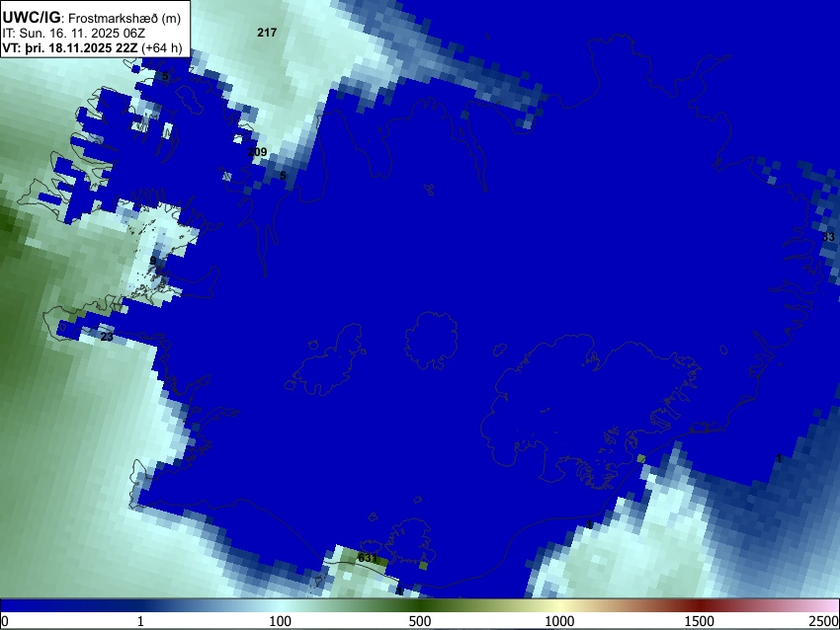Click the '1500' tick label on the color scale

pyautogui.click(x=700, y=621)
